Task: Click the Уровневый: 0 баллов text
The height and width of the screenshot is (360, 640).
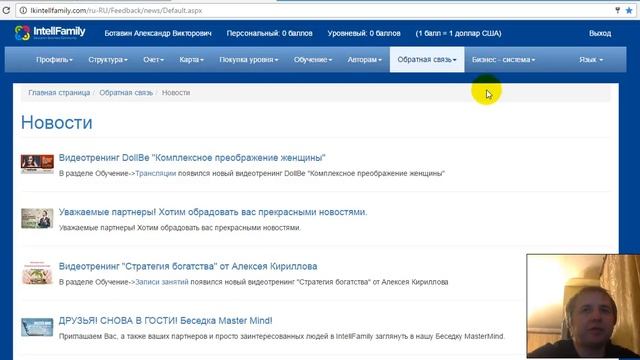Action: pos(364,33)
